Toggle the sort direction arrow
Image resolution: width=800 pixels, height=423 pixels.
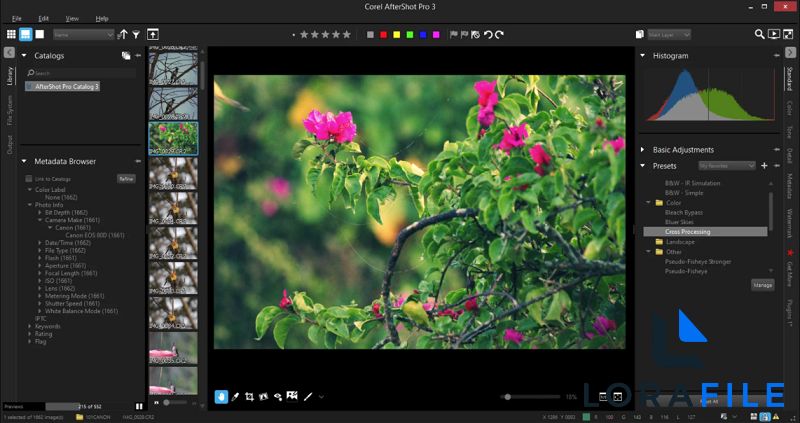click(x=122, y=35)
